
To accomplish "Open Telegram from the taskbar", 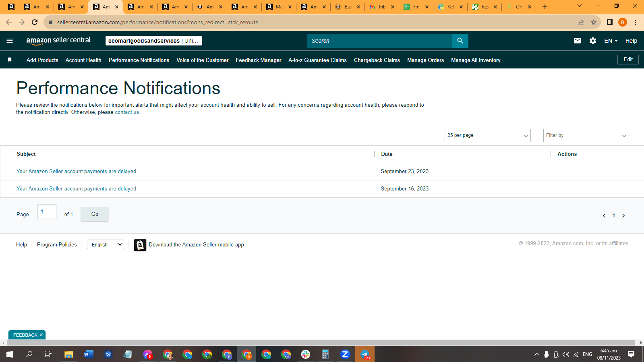I will (x=365, y=354).
